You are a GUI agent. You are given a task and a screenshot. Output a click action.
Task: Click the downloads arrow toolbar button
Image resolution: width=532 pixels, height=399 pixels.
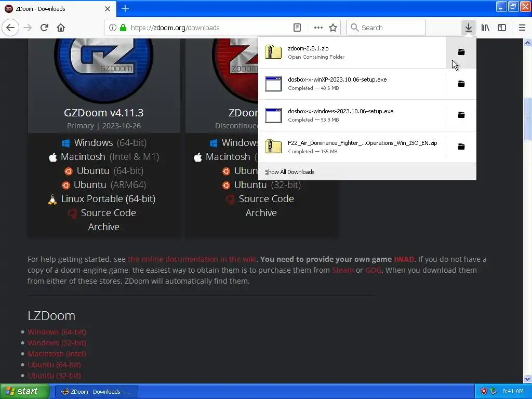tap(468, 28)
